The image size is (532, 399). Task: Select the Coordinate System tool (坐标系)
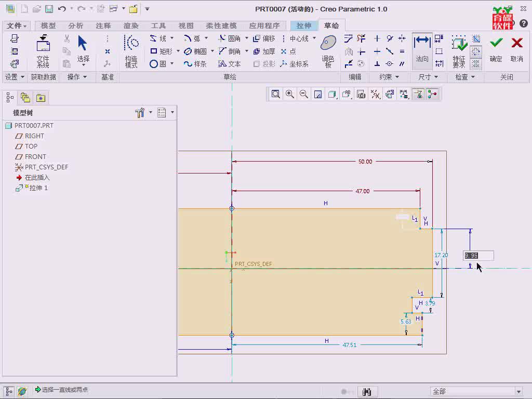[295, 64]
